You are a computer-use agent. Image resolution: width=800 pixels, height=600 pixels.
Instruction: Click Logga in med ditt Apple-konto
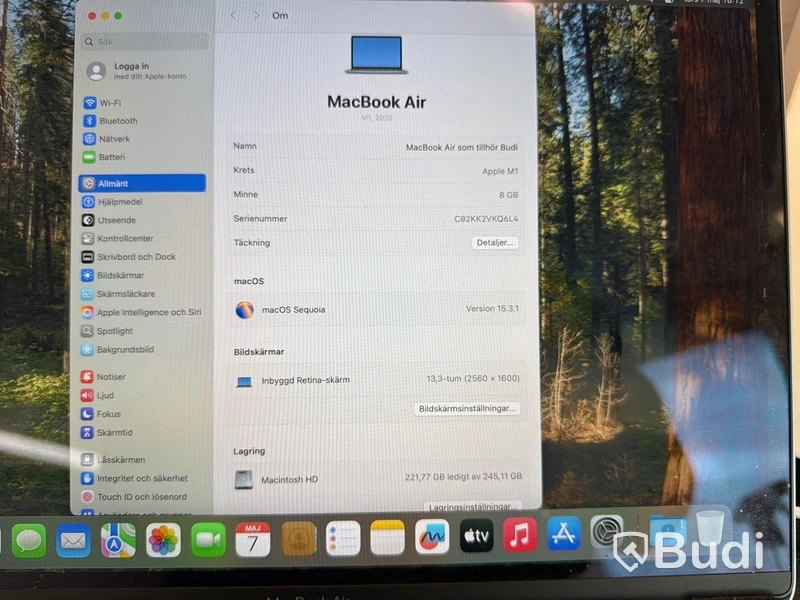(137, 71)
